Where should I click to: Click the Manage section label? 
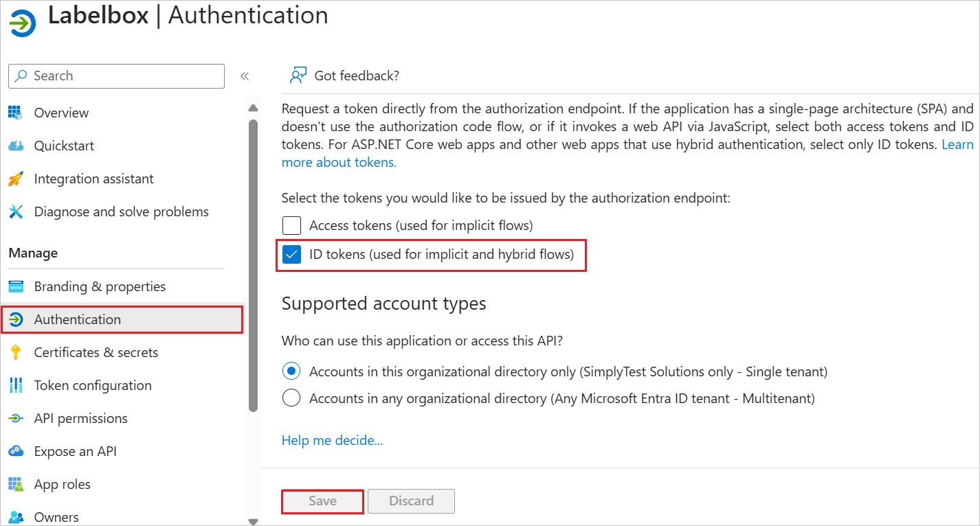click(33, 253)
